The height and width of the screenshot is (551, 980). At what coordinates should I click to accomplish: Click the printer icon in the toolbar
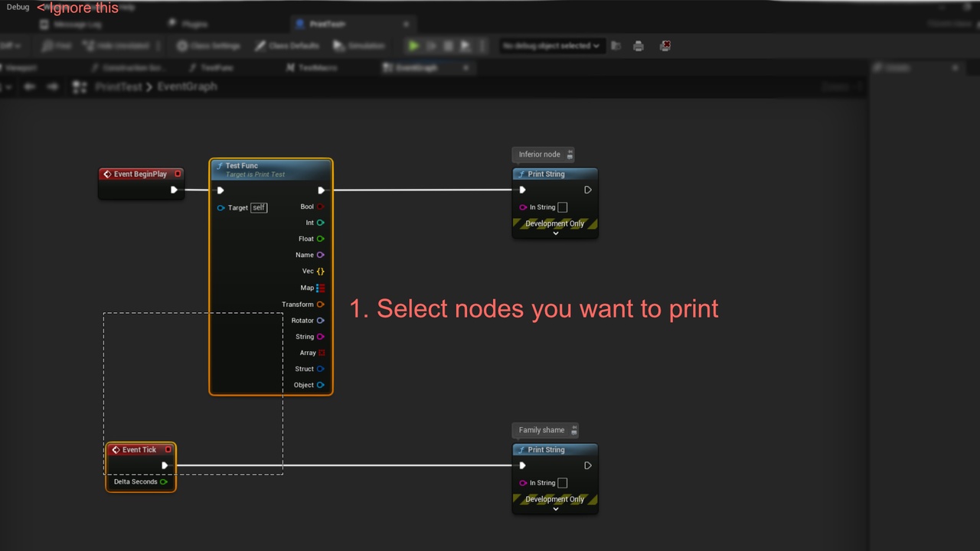[639, 46]
